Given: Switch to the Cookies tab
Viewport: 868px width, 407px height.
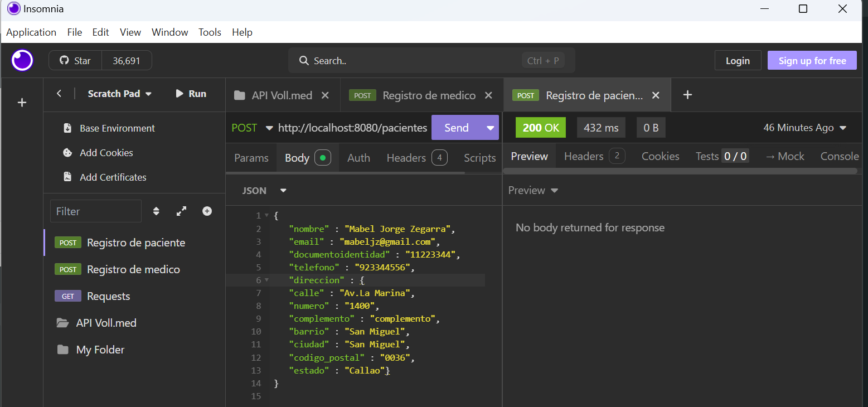Looking at the screenshot, I should click(661, 156).
